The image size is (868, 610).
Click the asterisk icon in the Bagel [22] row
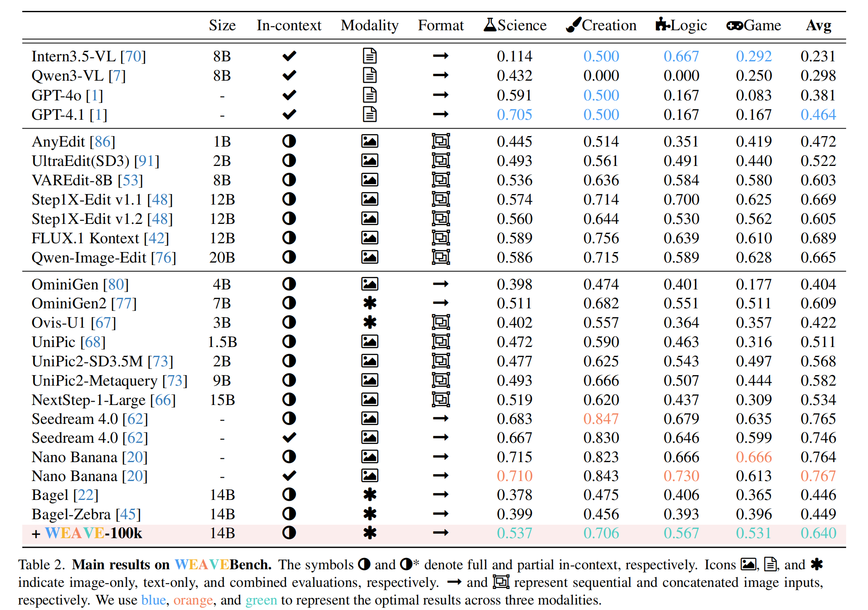(x=370, y=494)
